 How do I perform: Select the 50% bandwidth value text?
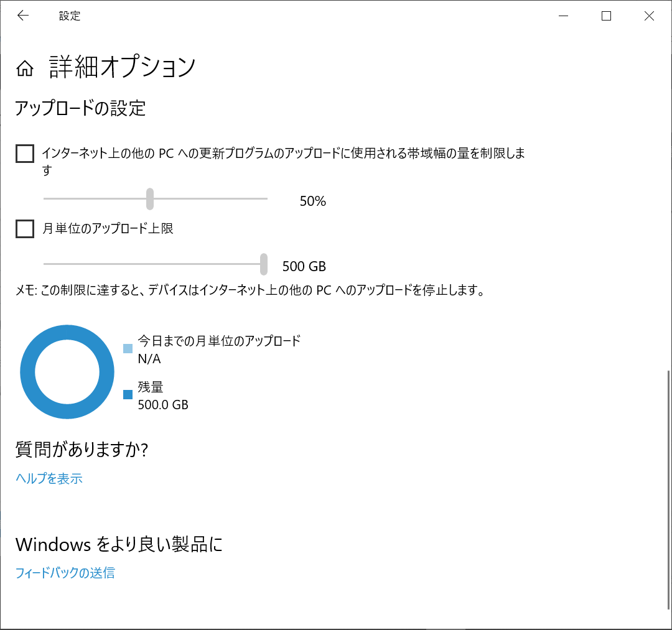pyautogui.click(x=313, y=201)
